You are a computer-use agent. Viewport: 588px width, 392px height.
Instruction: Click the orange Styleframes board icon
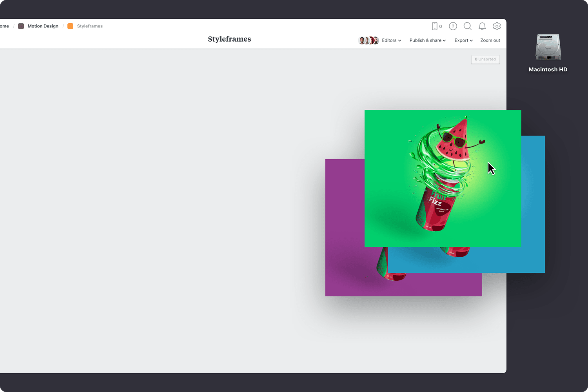[x=70, y=26]
